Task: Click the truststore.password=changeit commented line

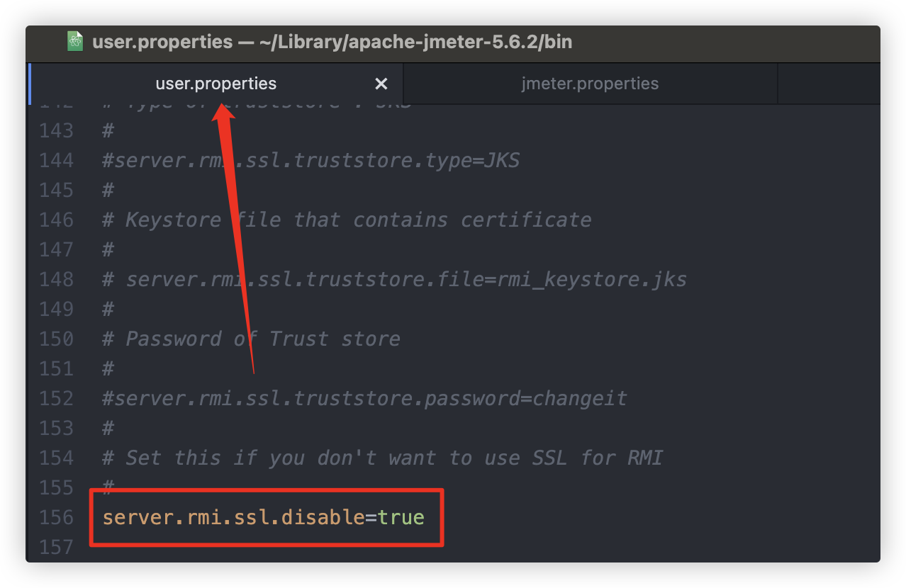Action: click(364, 398)
